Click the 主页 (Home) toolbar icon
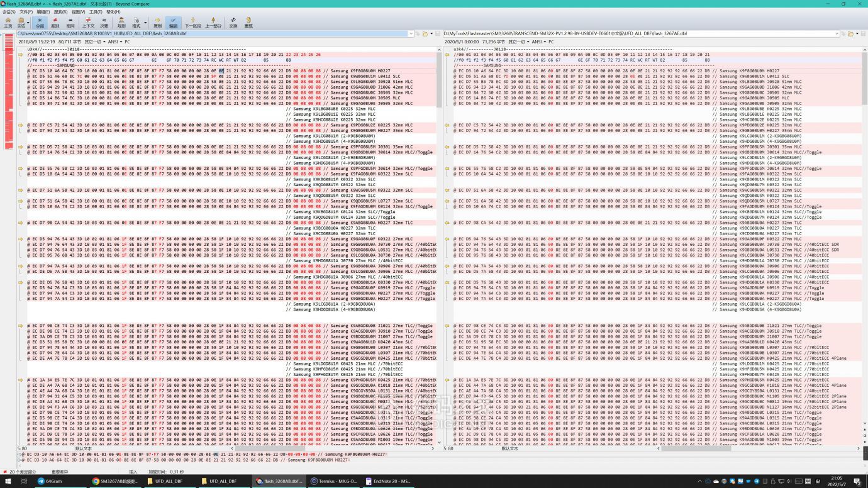This screenshot has width=868, height=488. [x=8, y=23]
